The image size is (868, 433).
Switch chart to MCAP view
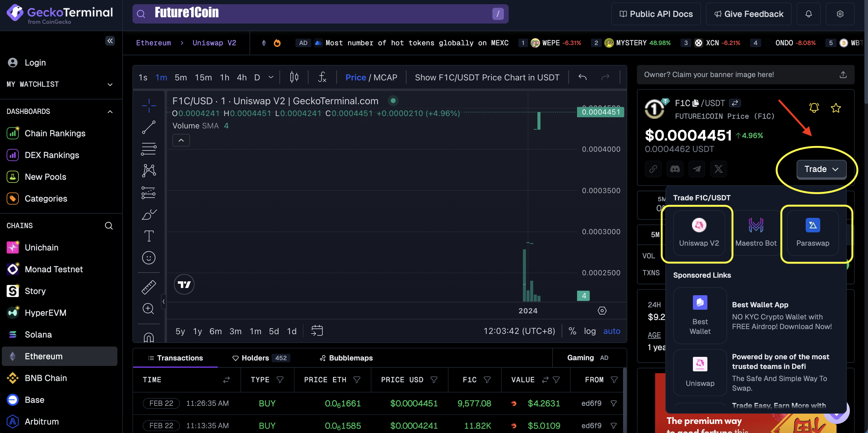click(385, 77)
